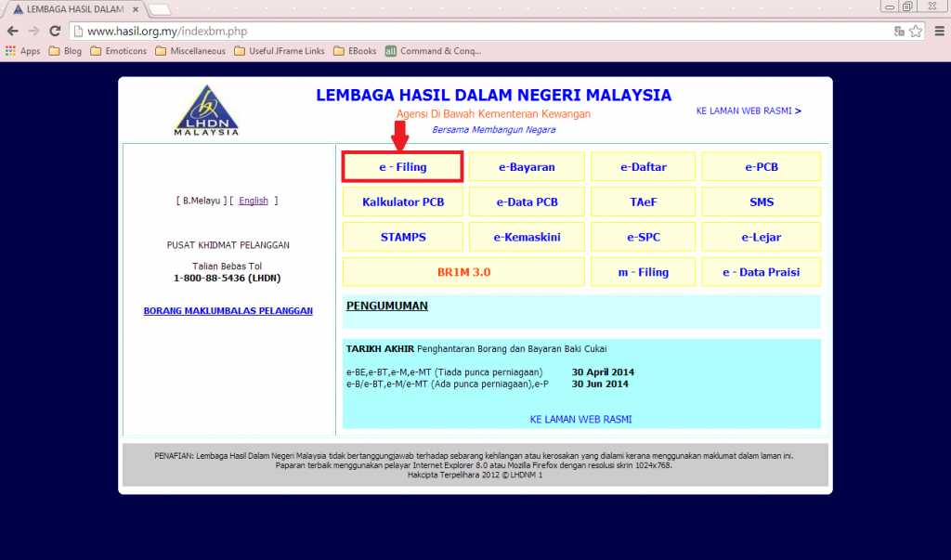Viewport: 951px width, 560px height.
Task: Open the e-Kemaskini button
Action: click(x=527, y=237)
